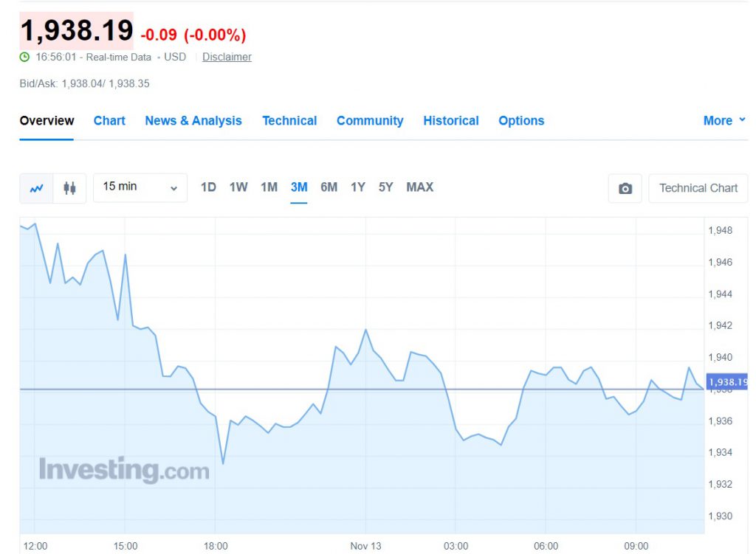Select the 1D time range
Image resolution: width=756 pixels, height=554 pixels.
point(208,187)
